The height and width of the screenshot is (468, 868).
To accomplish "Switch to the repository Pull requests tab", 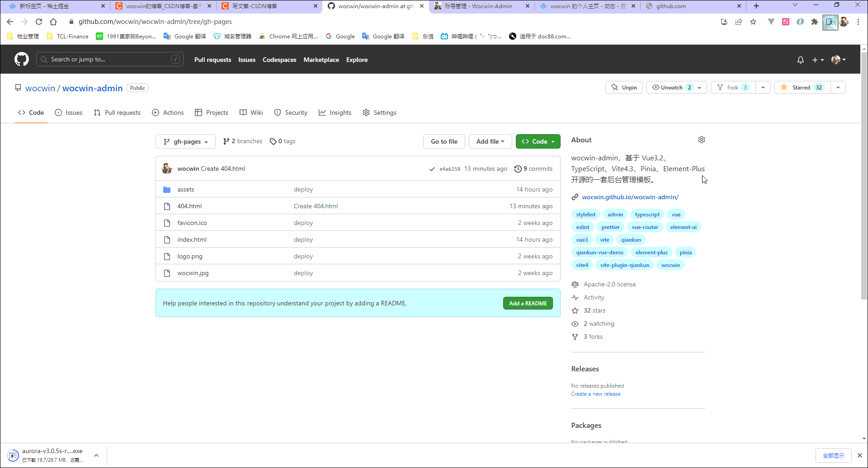I will [117, 112].
